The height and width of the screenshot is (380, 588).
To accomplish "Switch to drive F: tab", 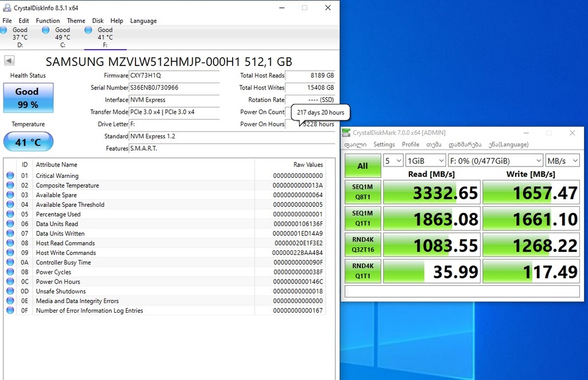I will [105, 37].
